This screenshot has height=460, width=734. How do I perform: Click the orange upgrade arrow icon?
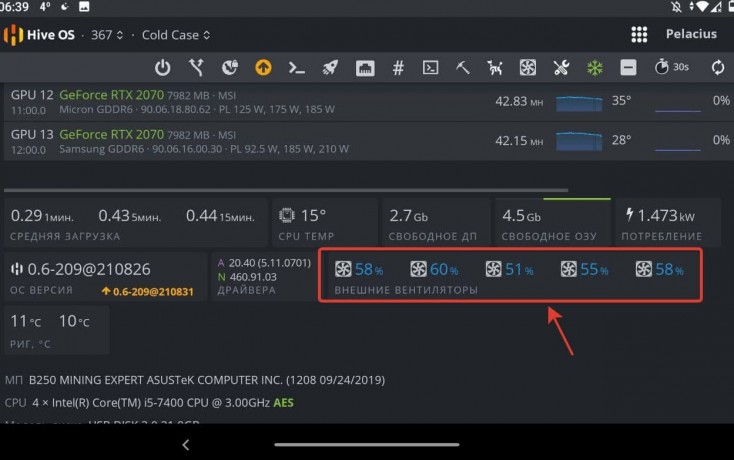click(263, 69)
